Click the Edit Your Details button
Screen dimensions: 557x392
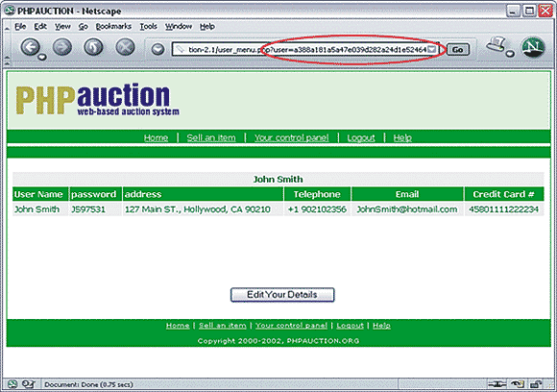[x=282, y=295]
